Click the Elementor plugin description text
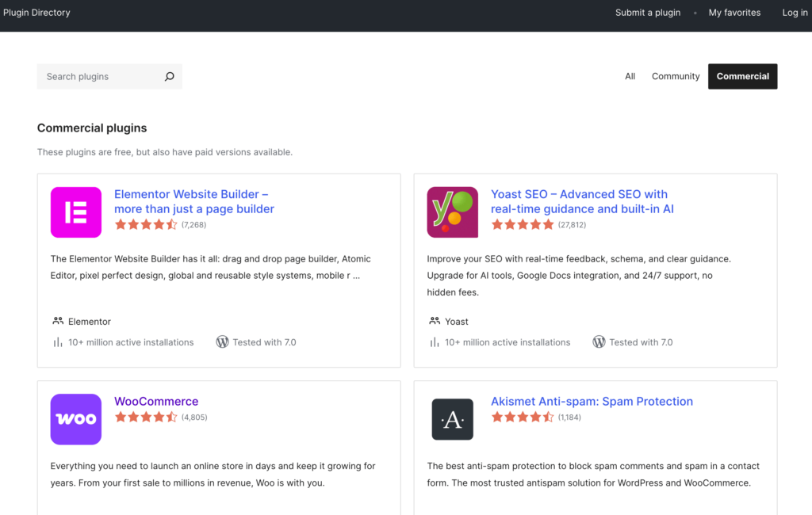This screenshot has height=515, width=812. pyautogui.click(x=210, y=267)
